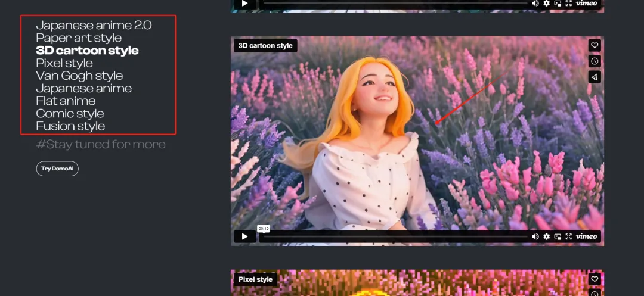Viewport: 644px width, 296px height.
Task: Like the Pixel style video
Action: point(594,279)
